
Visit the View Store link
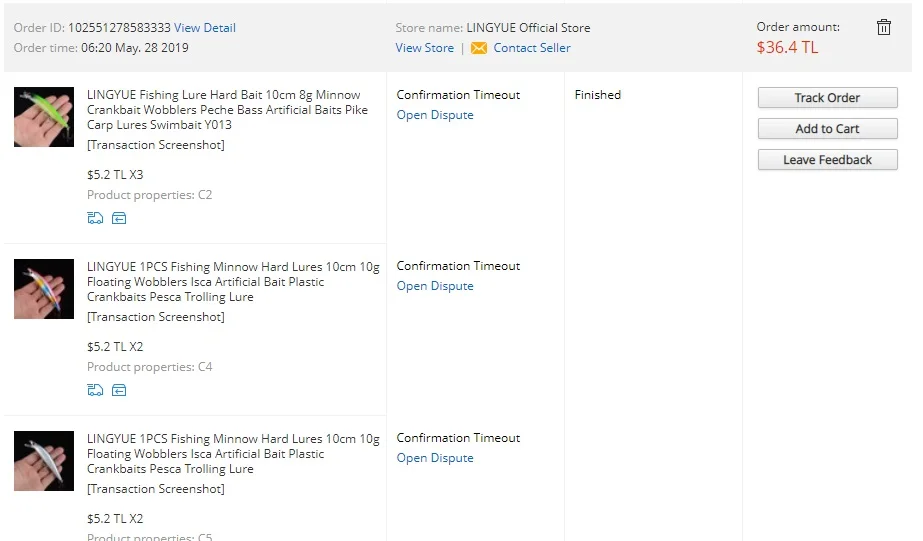click(424, 48)
